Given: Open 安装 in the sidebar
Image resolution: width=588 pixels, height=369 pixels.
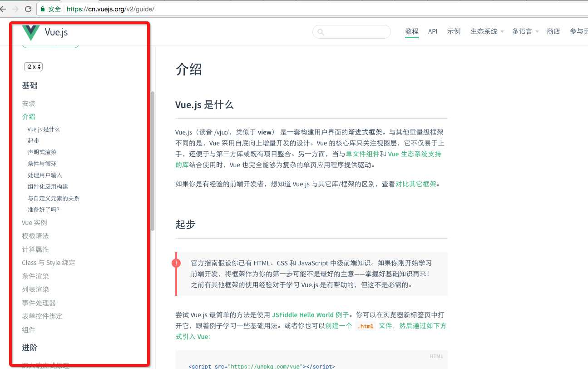Looking at the screenshot, I should tap(29, 104).
